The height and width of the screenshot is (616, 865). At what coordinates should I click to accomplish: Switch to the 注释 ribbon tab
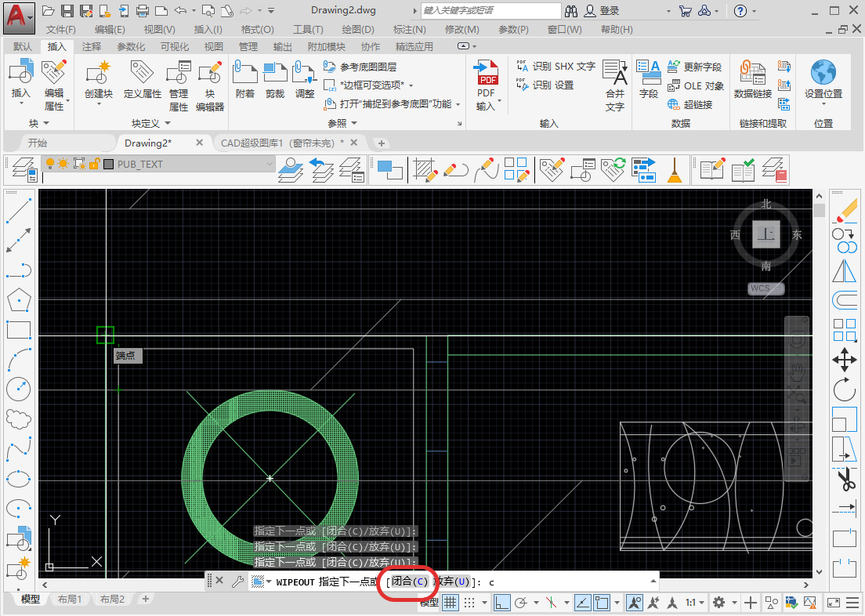coord(92,47)
